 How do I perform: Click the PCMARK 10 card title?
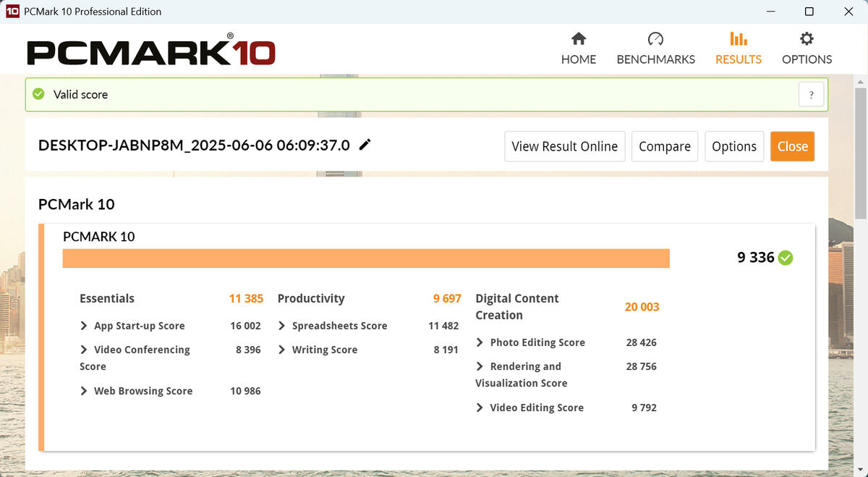click(99, 237)
